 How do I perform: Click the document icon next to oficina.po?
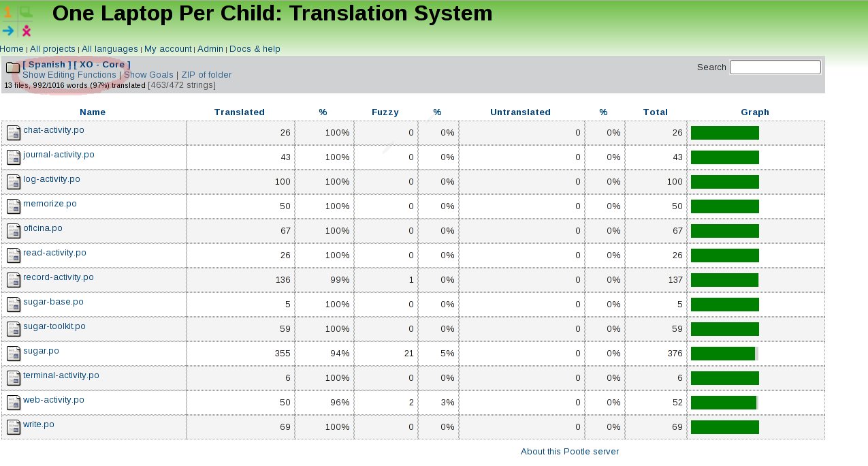coord(14,231)
